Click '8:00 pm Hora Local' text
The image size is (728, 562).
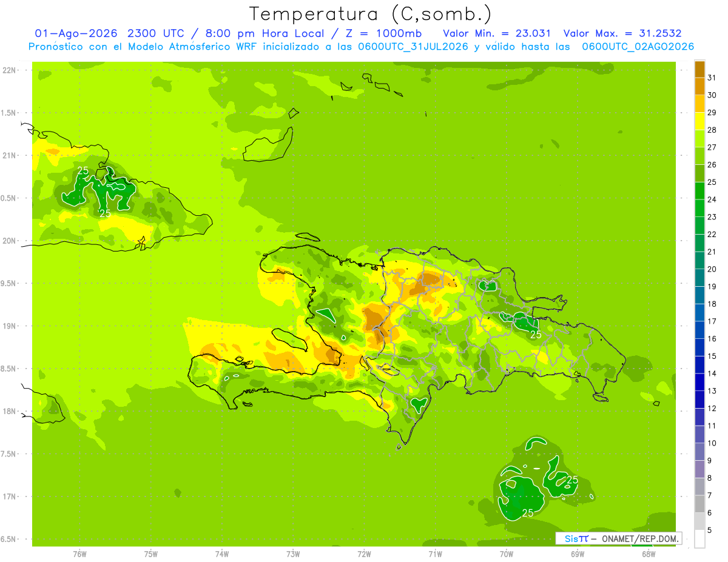[265, 33]
